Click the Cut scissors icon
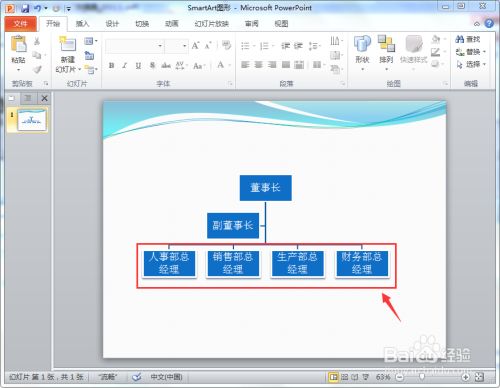The image size is (500, 388). [x=37, y=41]
